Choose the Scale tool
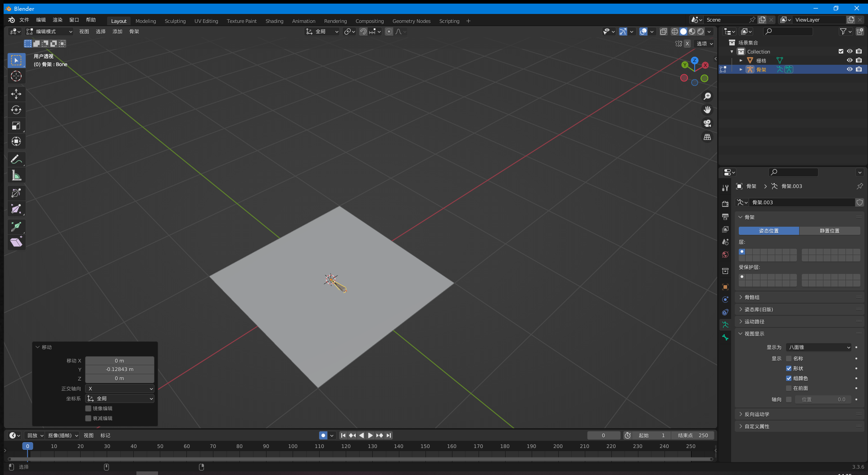868x475 pixels. [16, 125]
